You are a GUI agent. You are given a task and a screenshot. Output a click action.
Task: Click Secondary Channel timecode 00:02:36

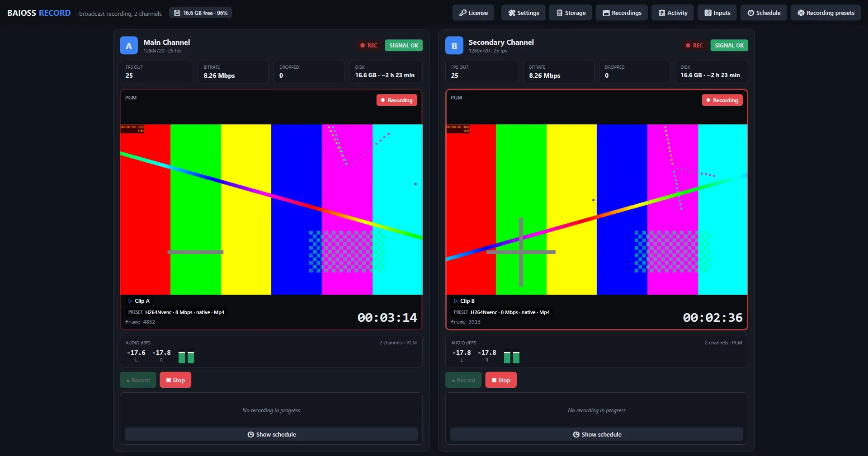click(x=713, y=318)
